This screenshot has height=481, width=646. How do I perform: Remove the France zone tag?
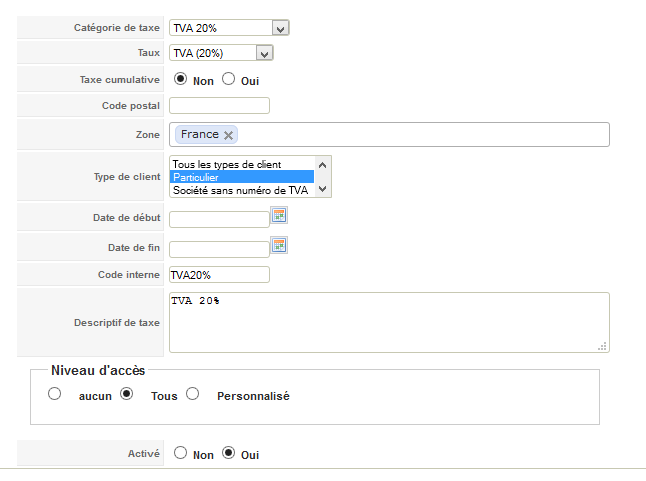(x=228, y=135)
